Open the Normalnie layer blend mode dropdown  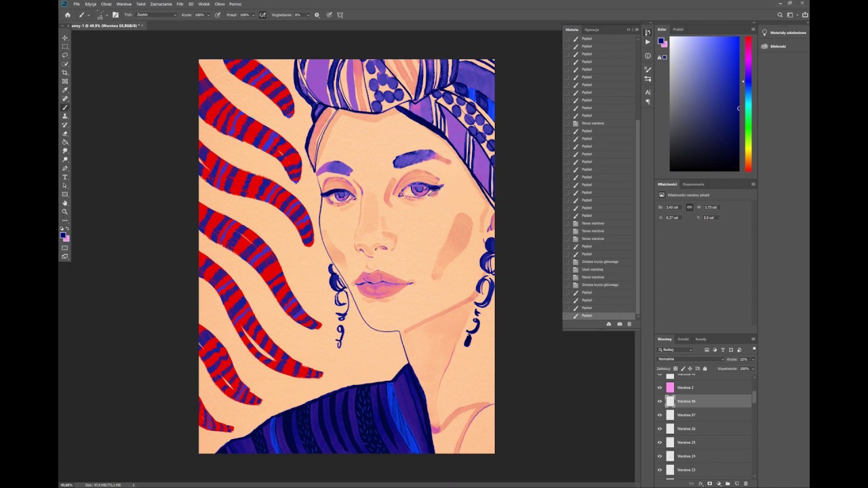[690, 359]
